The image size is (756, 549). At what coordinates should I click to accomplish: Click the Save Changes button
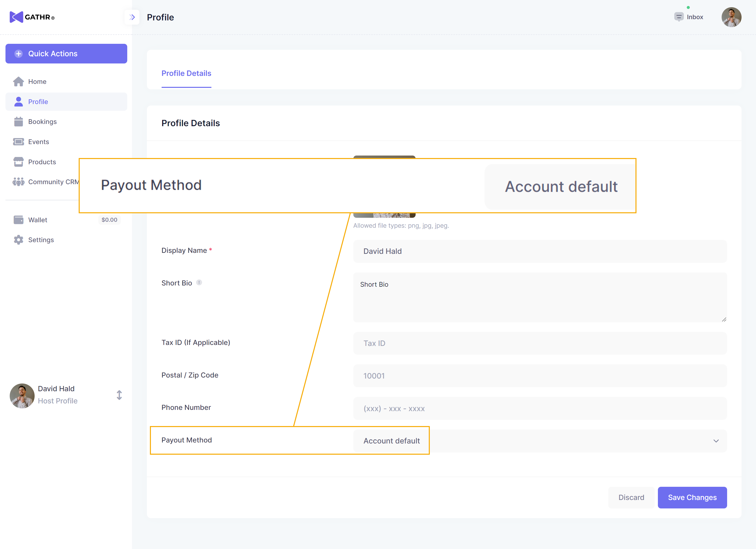(x=692, y=497)
